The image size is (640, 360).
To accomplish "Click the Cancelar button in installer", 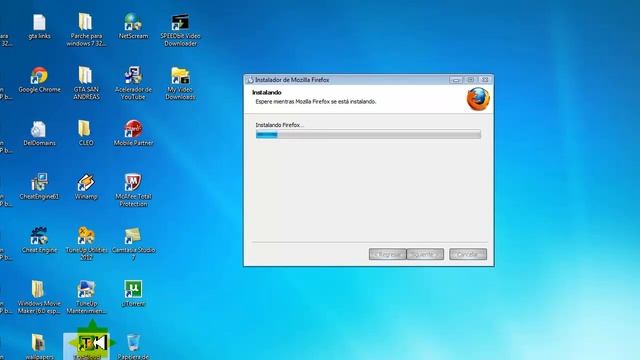I will [x=468, y=254].
